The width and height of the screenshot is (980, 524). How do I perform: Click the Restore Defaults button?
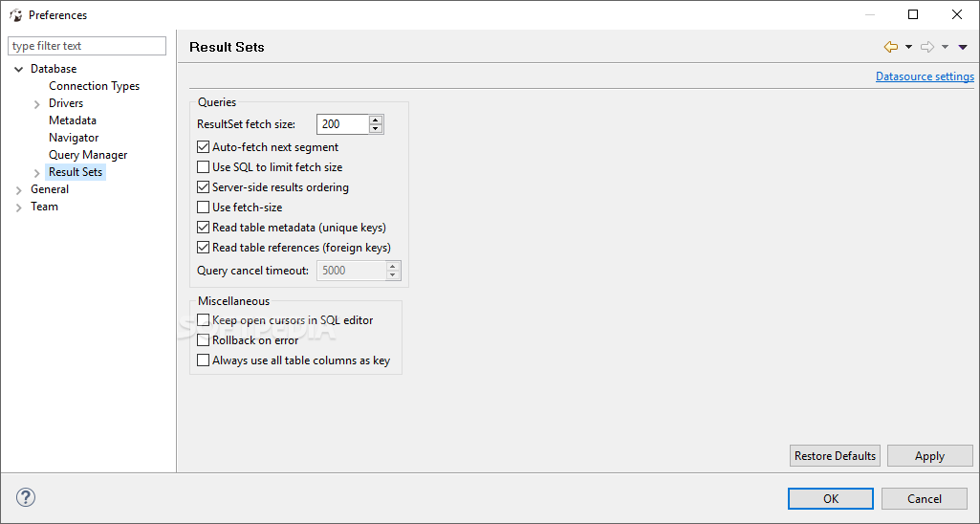pos(835,456)
